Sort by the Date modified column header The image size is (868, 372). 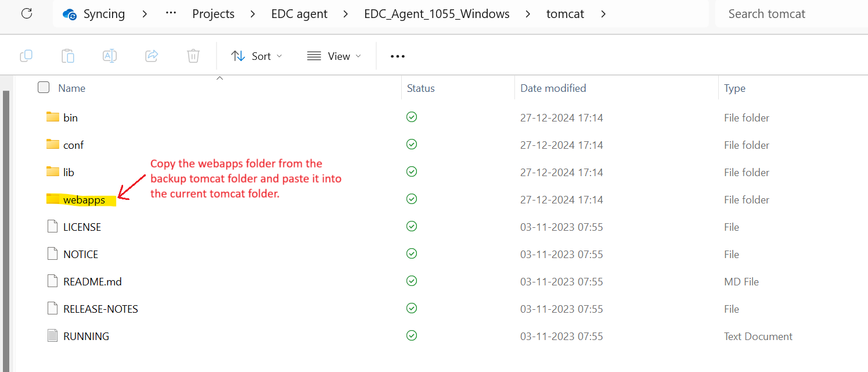point(553,88)
